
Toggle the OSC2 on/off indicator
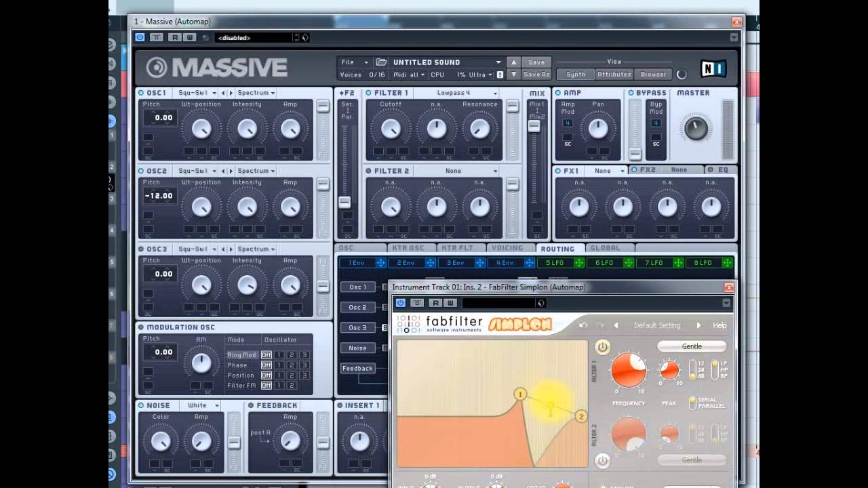click(x=141, y=171)
